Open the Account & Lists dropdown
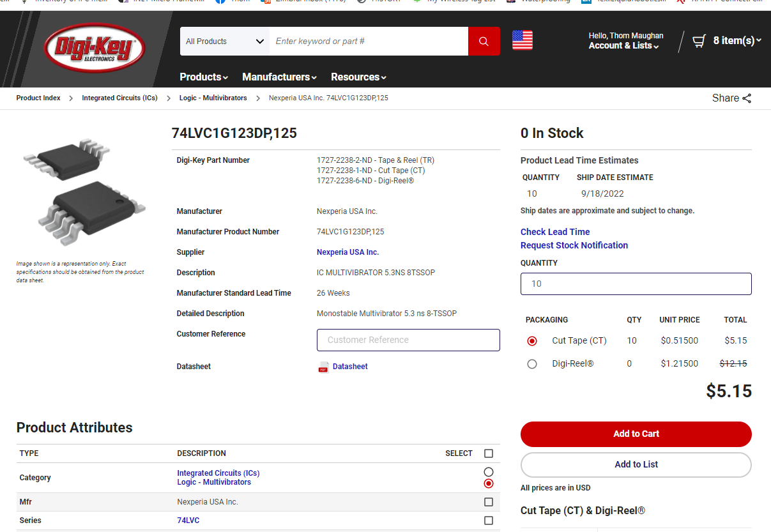 623,46
